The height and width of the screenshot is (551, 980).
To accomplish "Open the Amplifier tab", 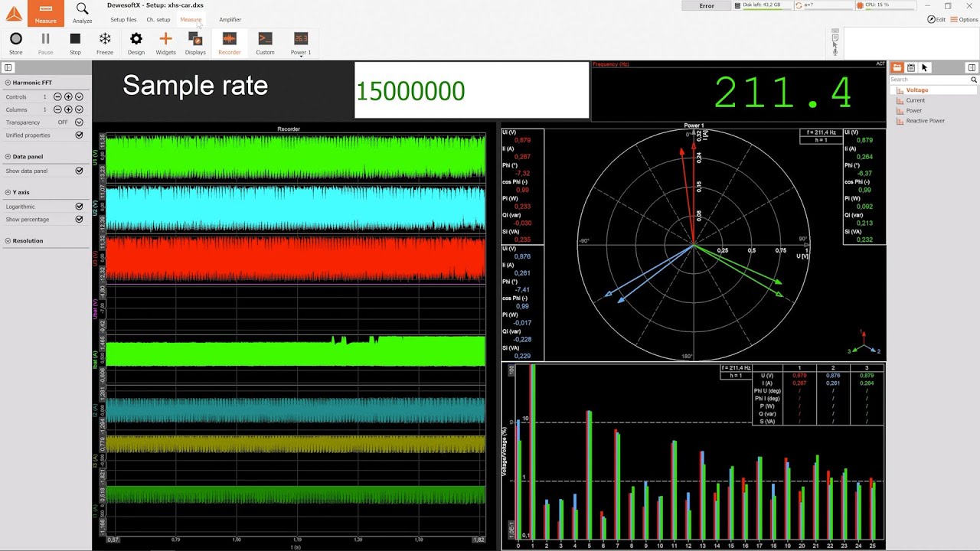I will click(x=230, y=20).
